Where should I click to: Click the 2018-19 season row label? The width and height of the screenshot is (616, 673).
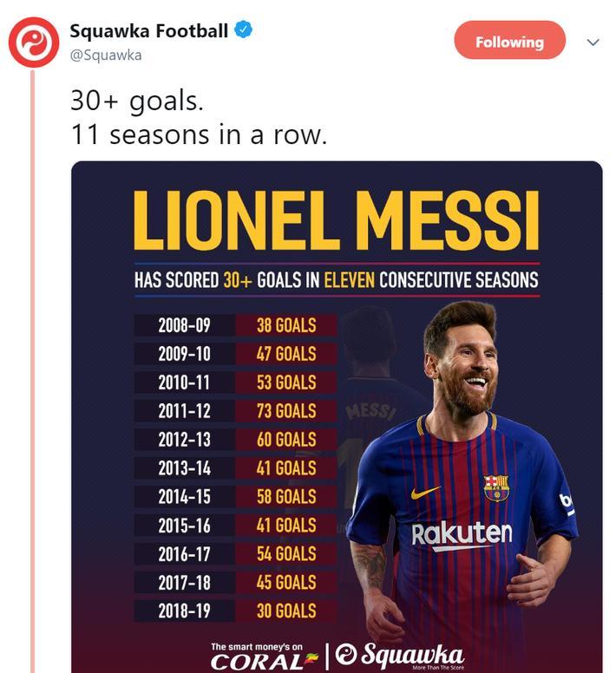tap(185, 611)
